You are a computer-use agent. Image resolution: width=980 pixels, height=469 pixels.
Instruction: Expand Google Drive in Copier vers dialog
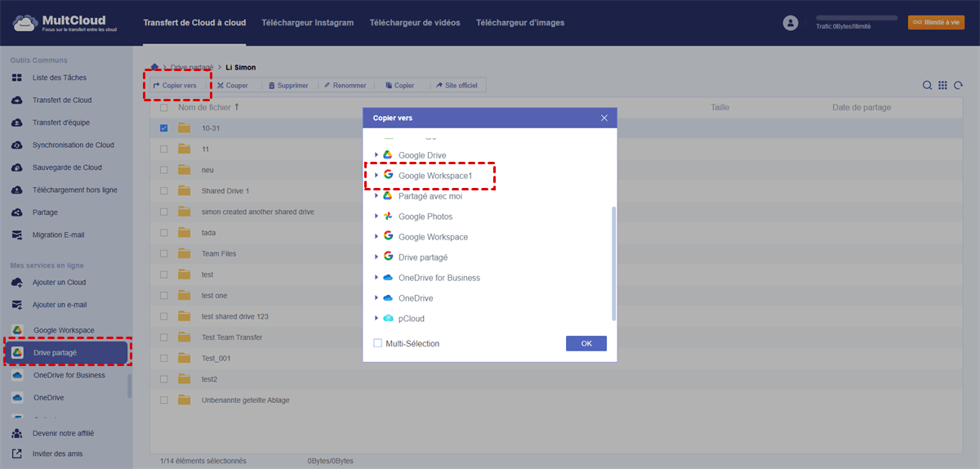click(376, 155)
